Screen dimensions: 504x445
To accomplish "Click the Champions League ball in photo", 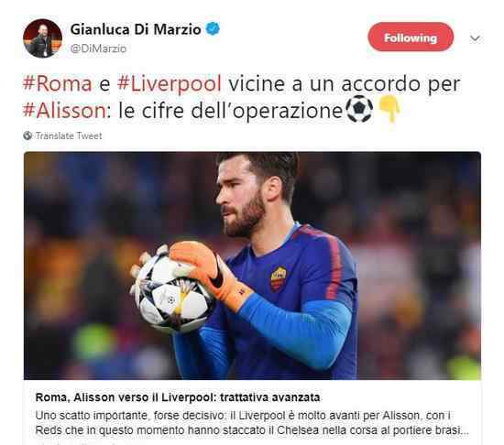I will (x=173, y=292).
